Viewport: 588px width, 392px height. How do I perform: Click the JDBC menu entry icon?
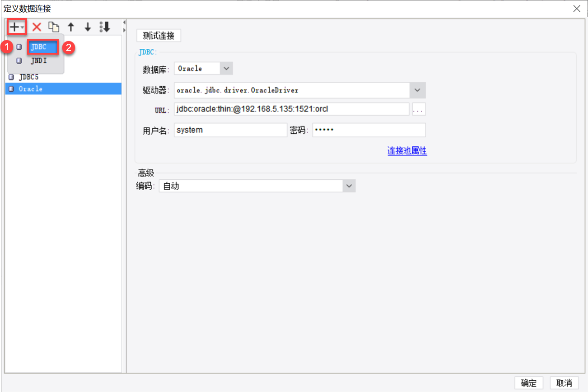[x=19, y=47]
